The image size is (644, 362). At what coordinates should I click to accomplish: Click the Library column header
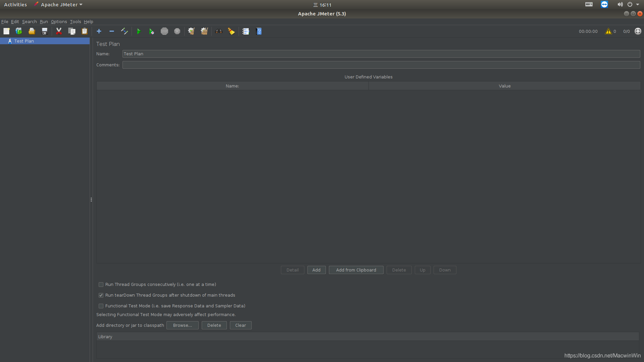coord(368,337)
